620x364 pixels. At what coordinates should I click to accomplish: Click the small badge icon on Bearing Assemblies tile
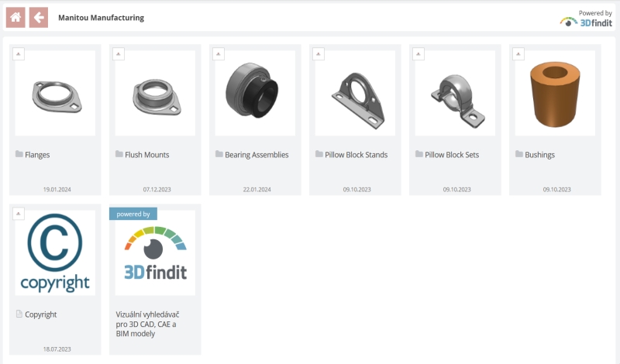[219, 54]
